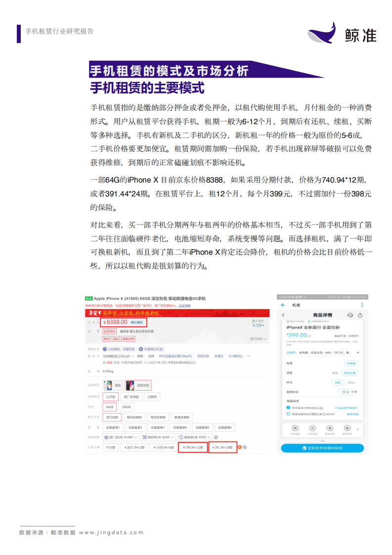Select the 64GB storage option
This screenshot has height=555, width=392.
[x=110, y=407]
